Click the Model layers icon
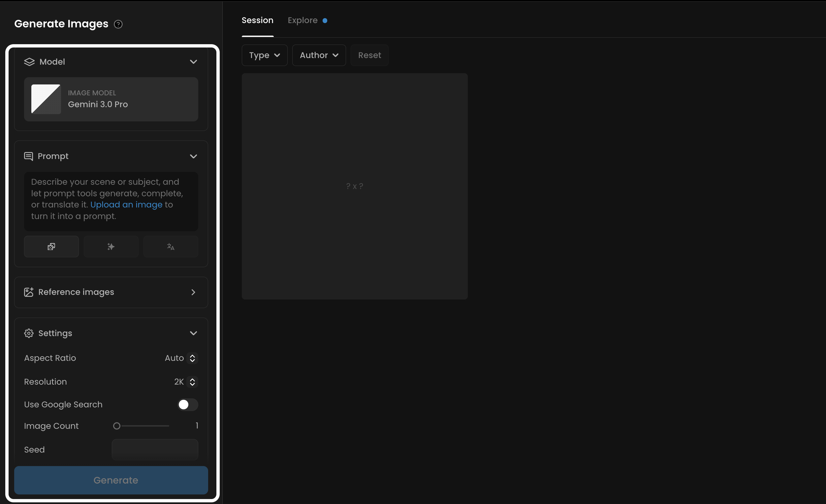Screen dimensions: 826x504 coord(29,62)
